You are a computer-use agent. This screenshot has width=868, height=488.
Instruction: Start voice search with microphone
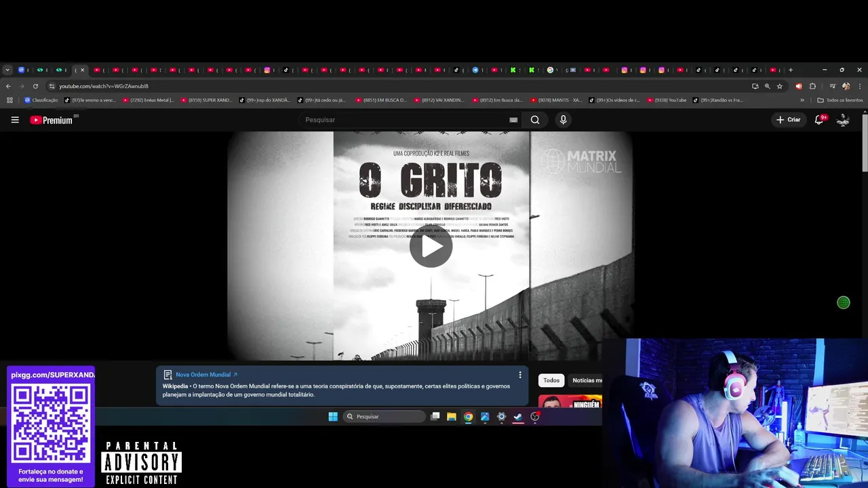(563, 120)
